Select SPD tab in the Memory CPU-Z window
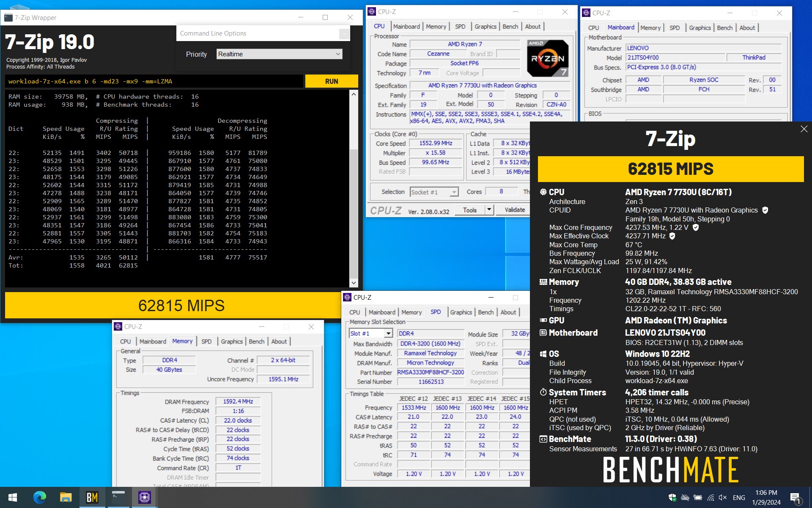This screenshot has width=812, height=508. [x=206, y=341]
